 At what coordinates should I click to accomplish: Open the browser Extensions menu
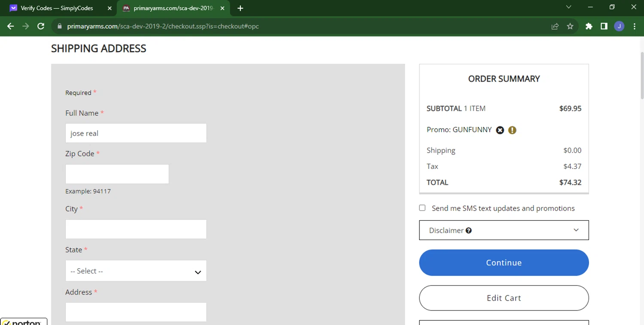589,26
